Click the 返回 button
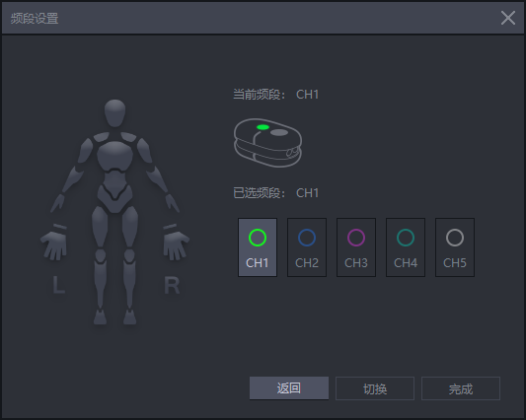This screenshot has height=420, width=526. pos(289,388)
